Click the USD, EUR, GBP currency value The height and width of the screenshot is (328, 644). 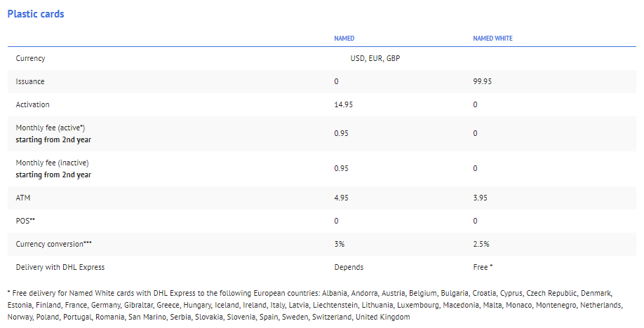[375, 58]
